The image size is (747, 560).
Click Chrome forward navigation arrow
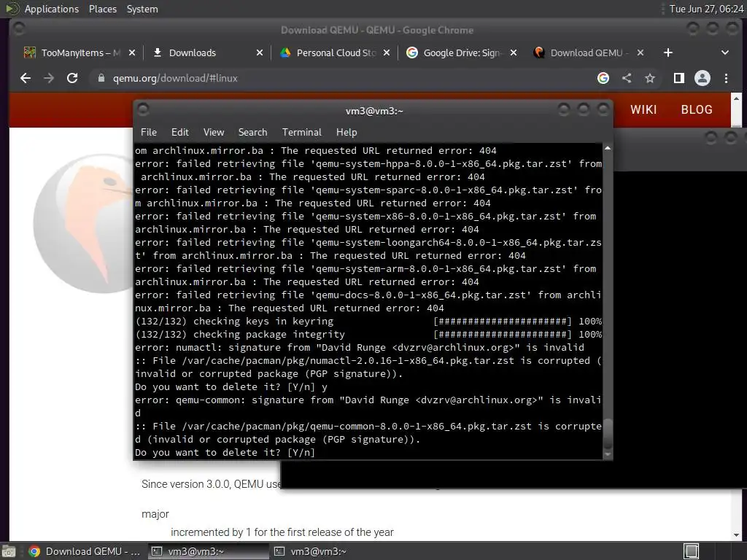pos(49,78)
